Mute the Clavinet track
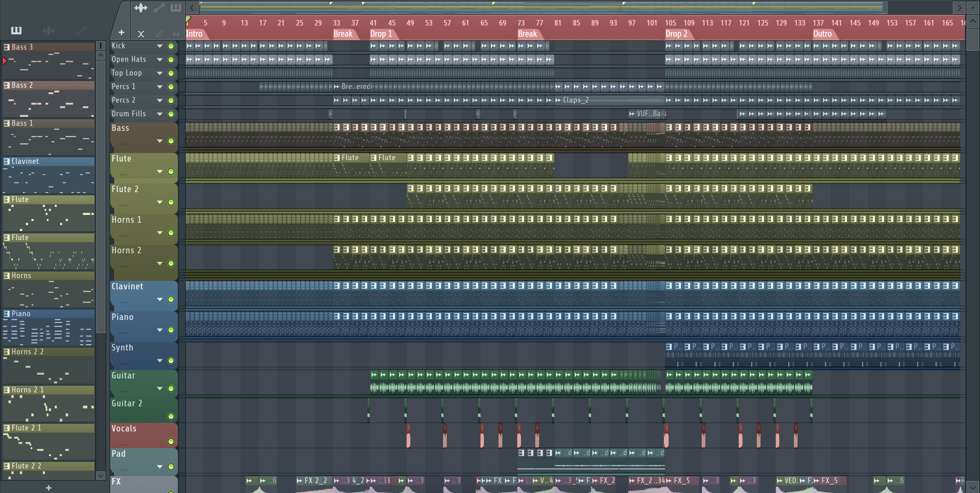The height and width of the screenshot is (493, 980). (171, 300)
